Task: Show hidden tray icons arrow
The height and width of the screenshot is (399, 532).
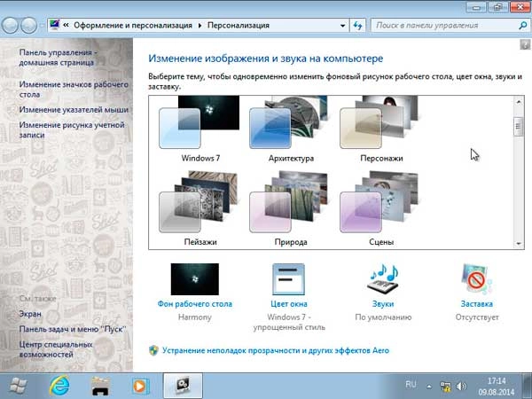Action: click(x=429, y=386)
